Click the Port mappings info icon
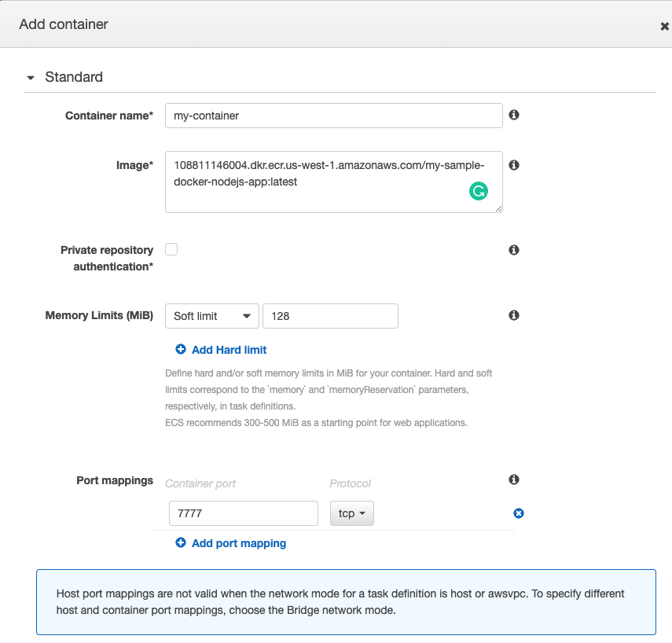 pos(513,479)
